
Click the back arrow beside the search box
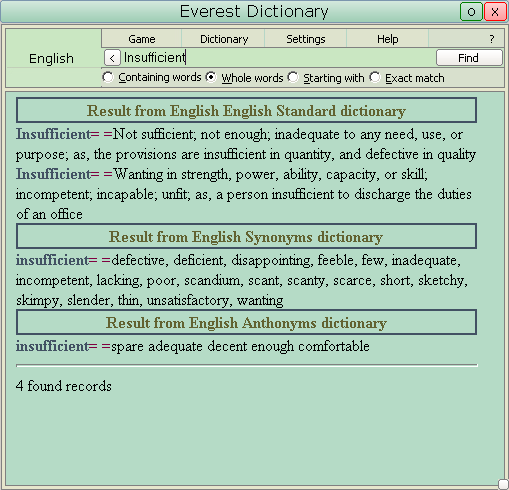pyautogui.click(x=112, y=58)
